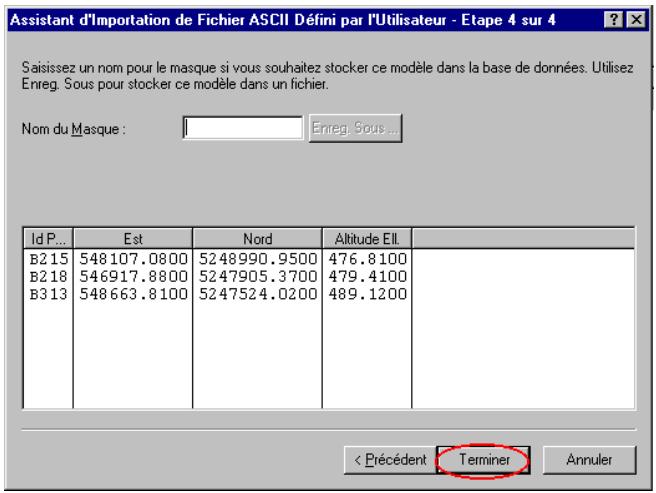Select point id B218
Image resolution: width=656 pixels, height=493 pixels.
(x=49, y=277)
